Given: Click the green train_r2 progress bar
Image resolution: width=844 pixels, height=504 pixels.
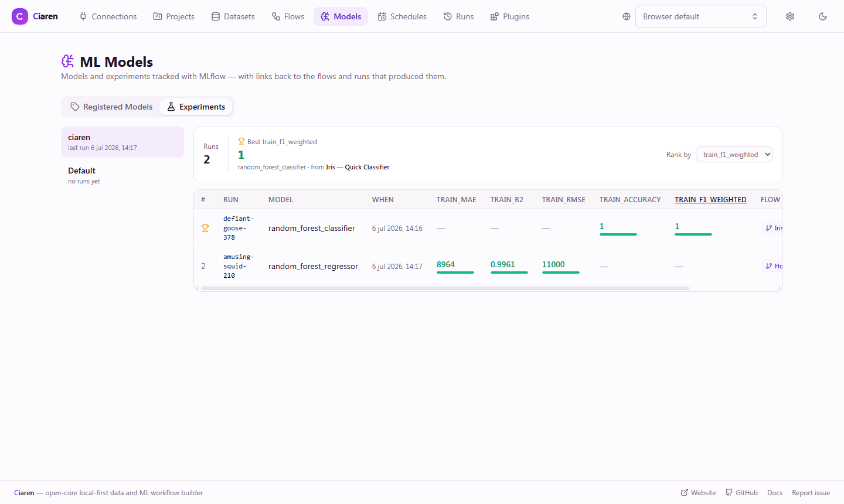Looking at the screenshot, I should [509, 273].
